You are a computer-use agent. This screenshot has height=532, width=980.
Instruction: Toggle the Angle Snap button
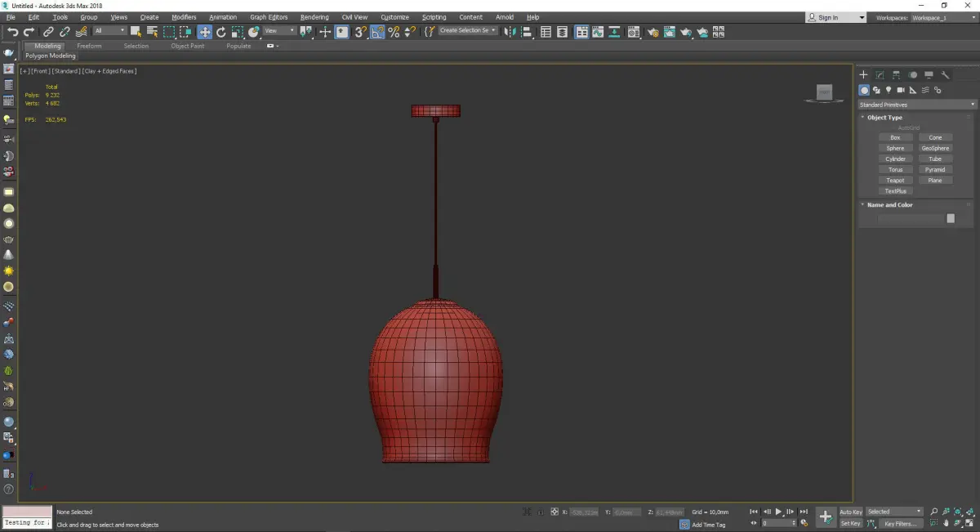pyautogui.click(x=377, y=32)
